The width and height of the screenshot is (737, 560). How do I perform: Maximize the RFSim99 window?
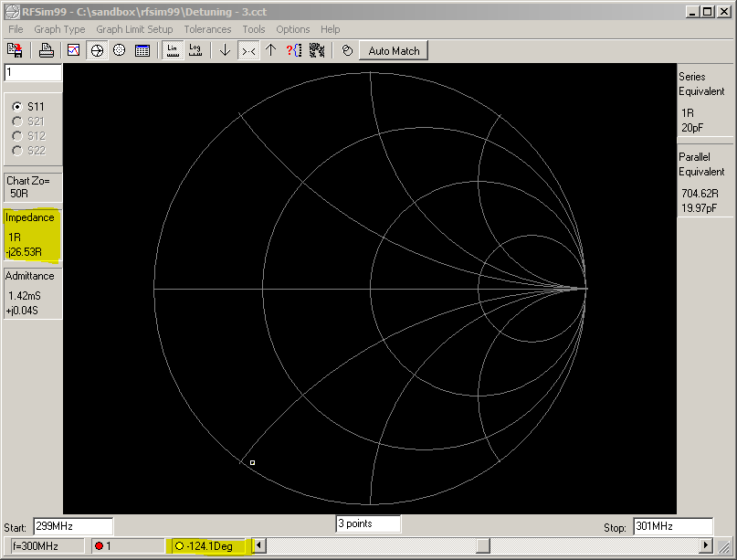click(x=708, y=12)
